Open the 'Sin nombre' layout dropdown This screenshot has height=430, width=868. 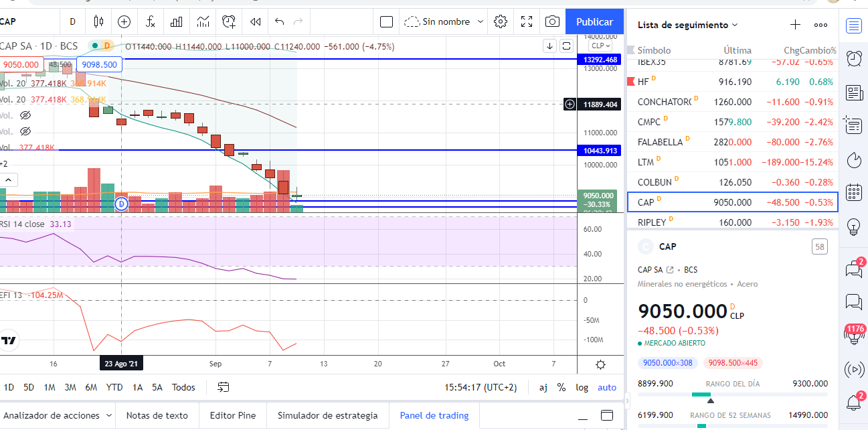coord(444,21)
